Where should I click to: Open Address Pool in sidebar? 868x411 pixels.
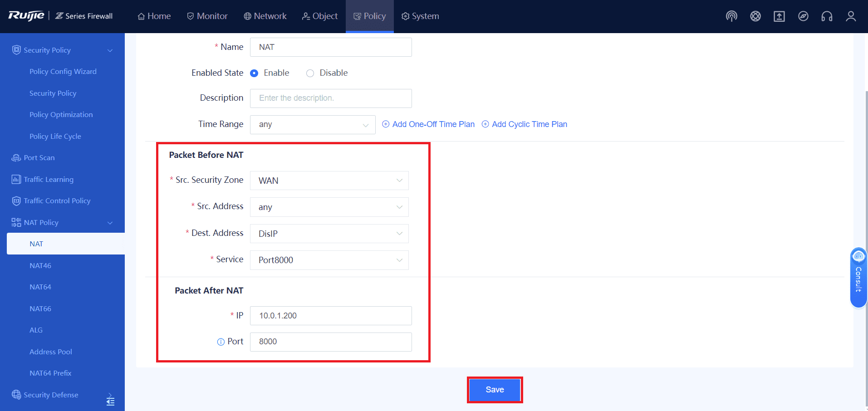tap(51, 352)
